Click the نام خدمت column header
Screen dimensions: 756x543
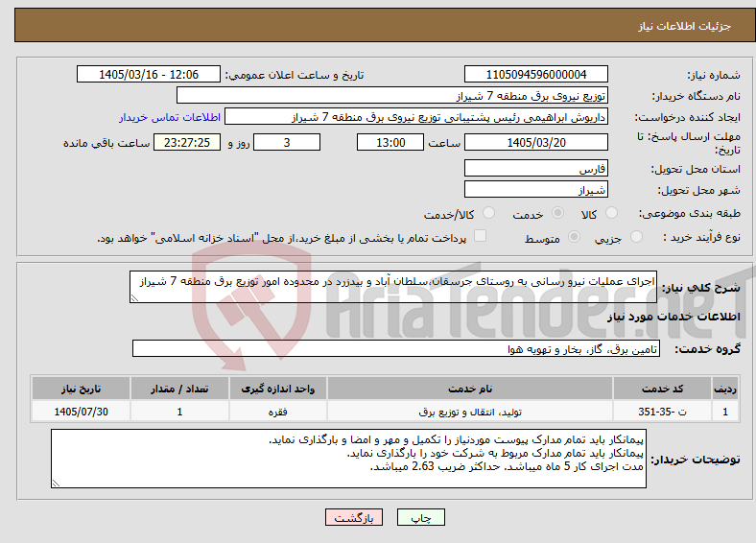click(x=470, y=389)
